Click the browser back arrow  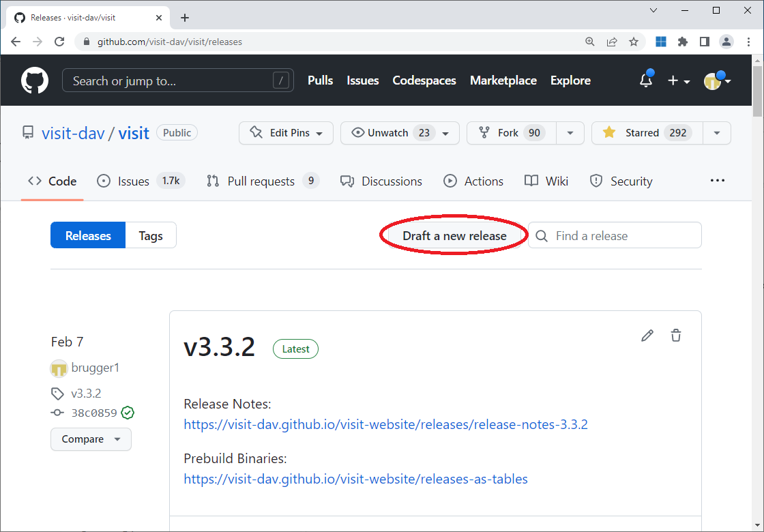16,42
